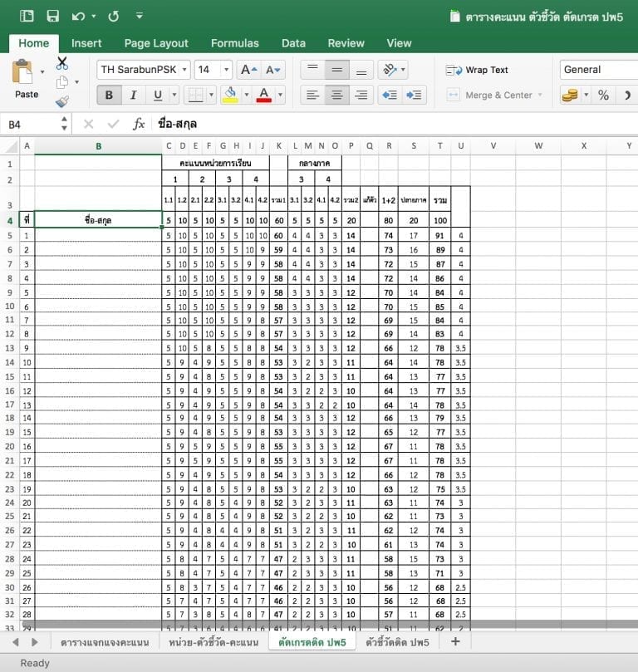The image size is (638, 672).
Task: Click the Save icon in title bar
Action: pyautogui.click(x=52, y=17)
